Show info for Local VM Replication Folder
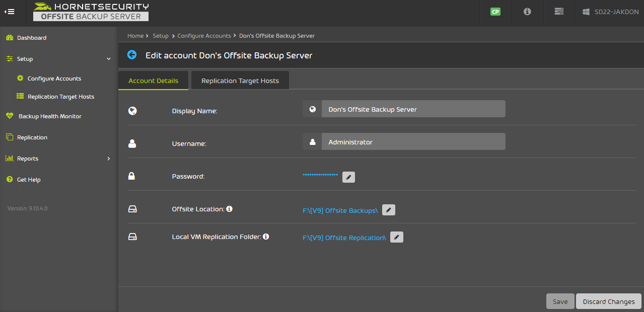This screenshot has width=644, height=312. click(266, 237)
